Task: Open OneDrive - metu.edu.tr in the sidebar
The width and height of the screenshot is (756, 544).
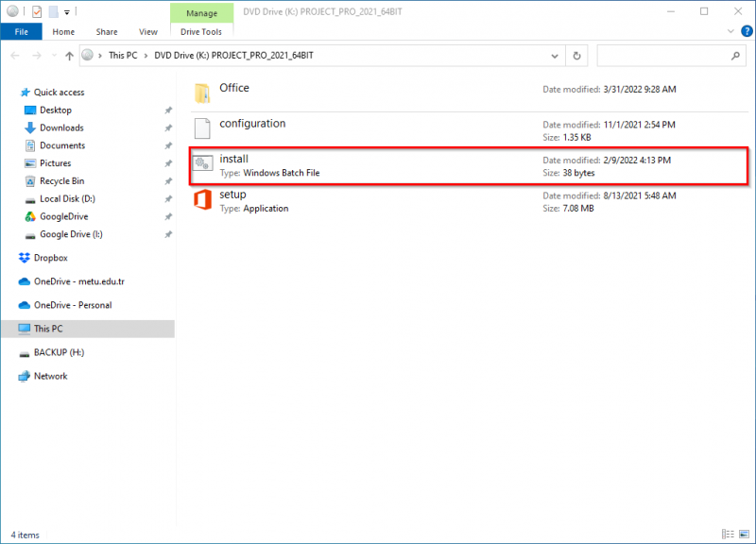Action: point(79,281)
